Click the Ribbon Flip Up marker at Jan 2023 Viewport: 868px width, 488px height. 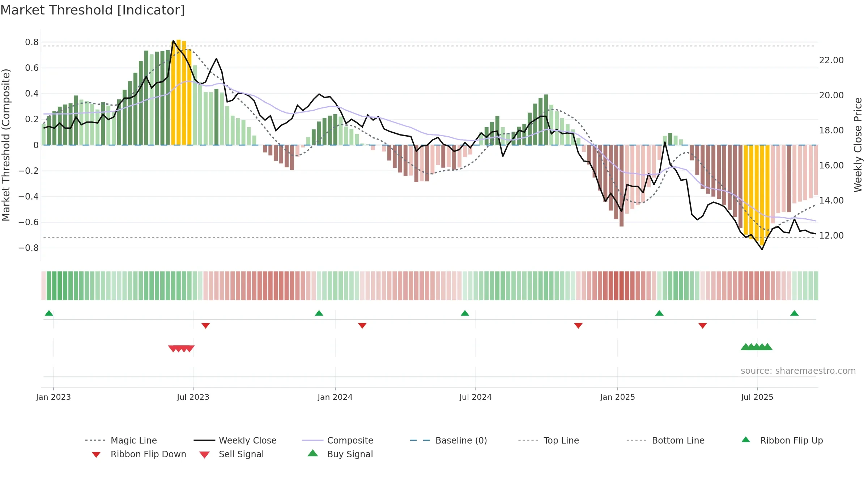tap(49, 313)
